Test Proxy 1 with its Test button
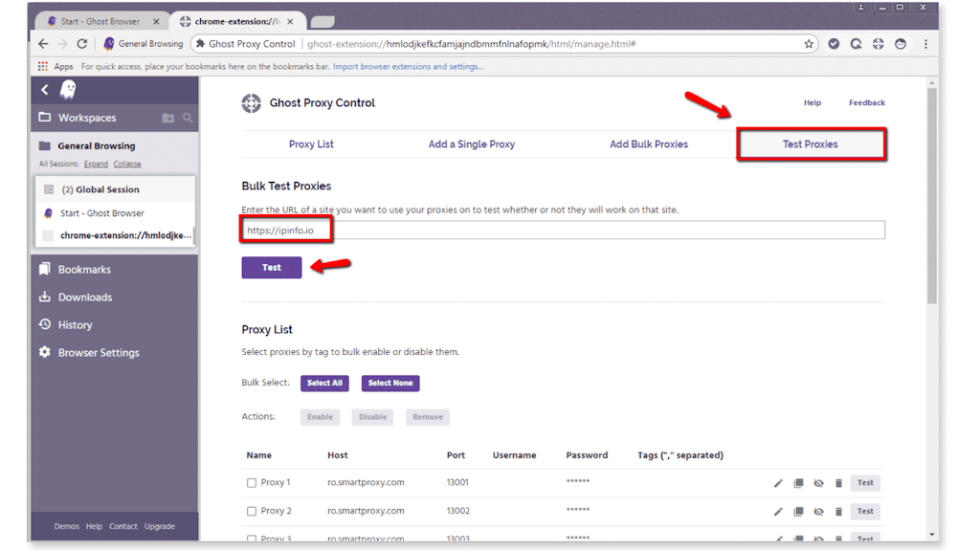Image resolution: width=980 pixels, height=551 pixels. [x=865, y=483]
